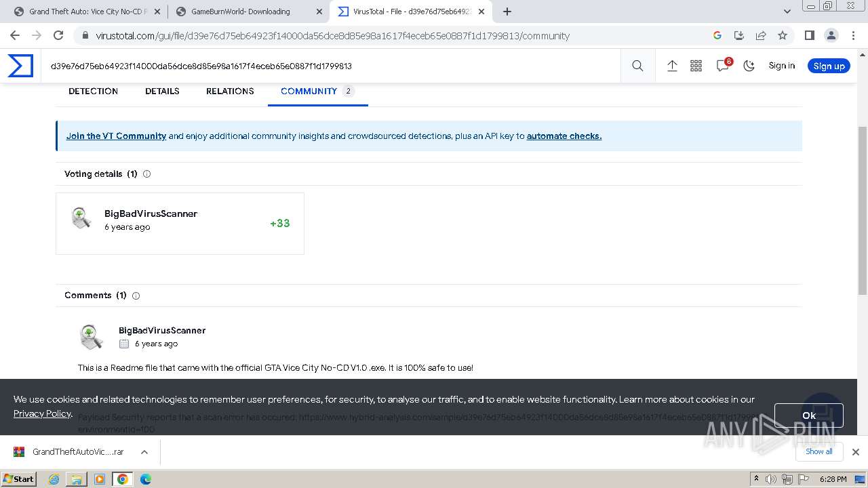The image size is (868, 488).
Task: Click the VirusTotal logo icon
Action: click(20, 66)
